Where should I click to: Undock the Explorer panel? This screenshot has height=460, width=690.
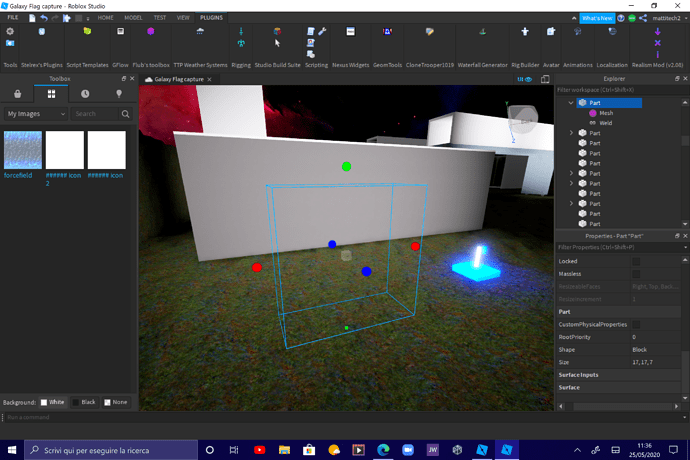coord(677,78)
